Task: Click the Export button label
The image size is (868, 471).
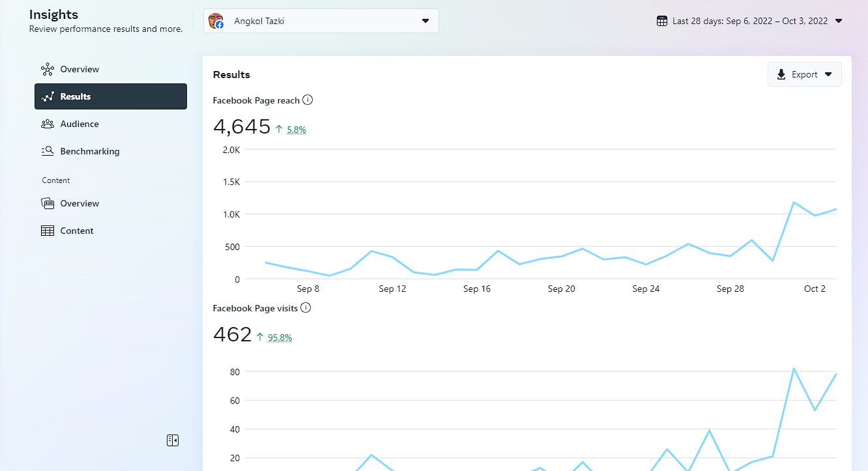Action: [804, 74]
